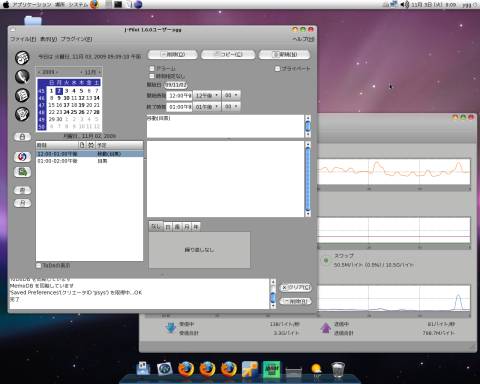Select day 25 in the calendar
This screenshot has width=480, height=384.
[x=74, y=112]
